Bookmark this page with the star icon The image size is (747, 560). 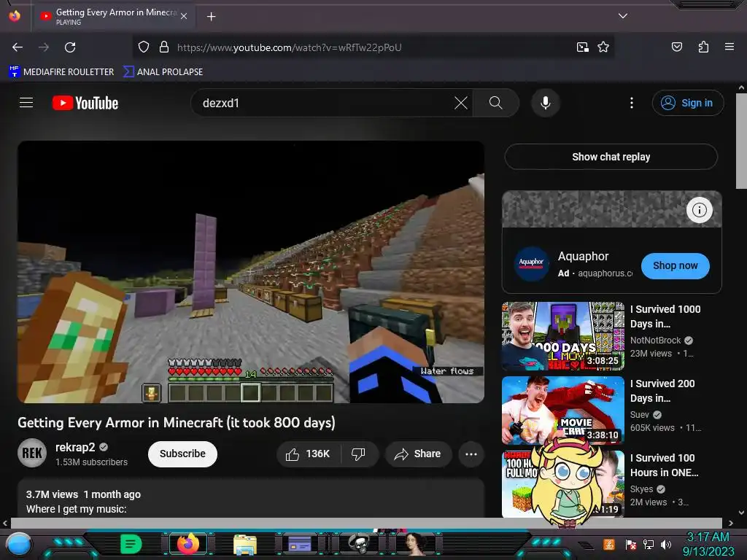pos(603,47)
